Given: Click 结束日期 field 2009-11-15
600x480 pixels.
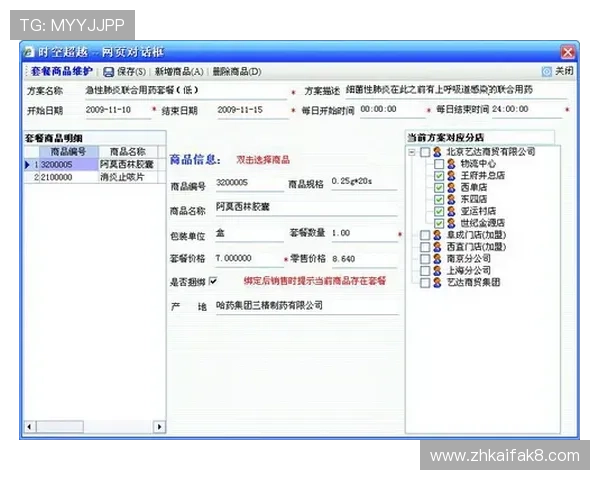Looking at the screenshot, I should click(253, 111).
